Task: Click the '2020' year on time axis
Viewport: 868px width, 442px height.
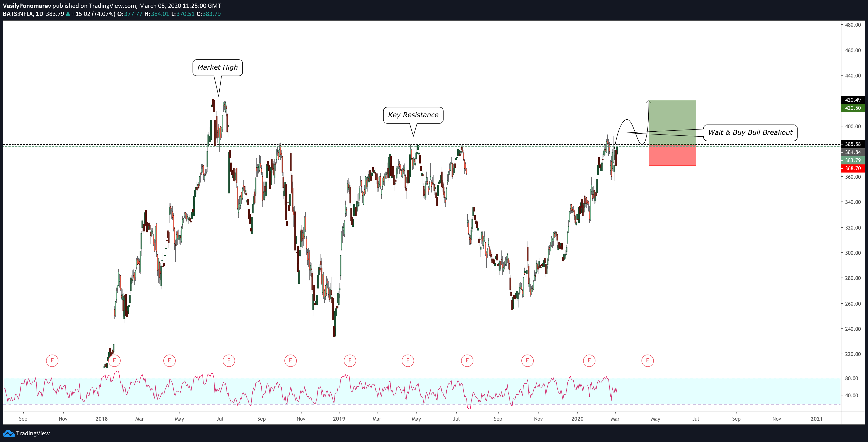Action: (577, 419)
